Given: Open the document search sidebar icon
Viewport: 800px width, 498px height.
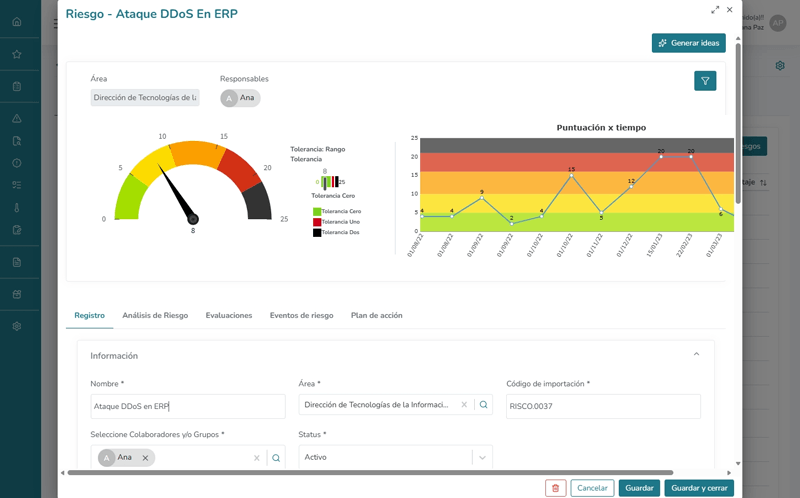Looking at the screenshot, I should coord(17,141).
